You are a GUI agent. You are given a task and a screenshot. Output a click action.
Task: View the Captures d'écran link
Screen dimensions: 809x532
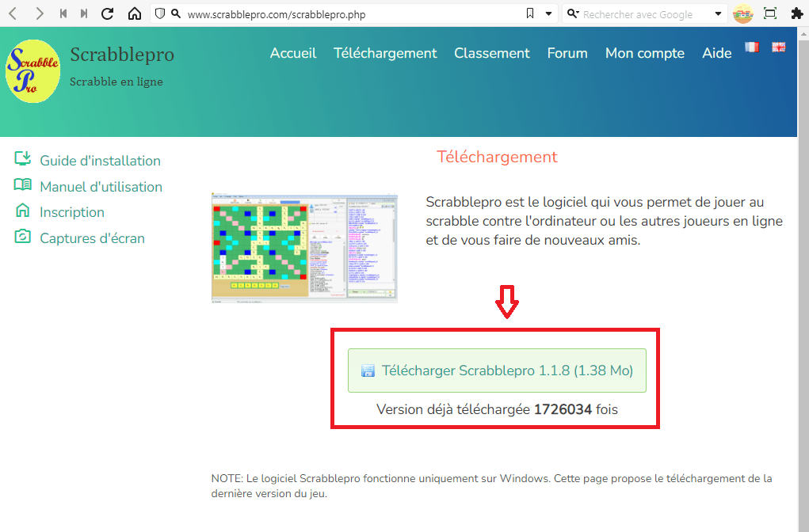coord(93,238)
